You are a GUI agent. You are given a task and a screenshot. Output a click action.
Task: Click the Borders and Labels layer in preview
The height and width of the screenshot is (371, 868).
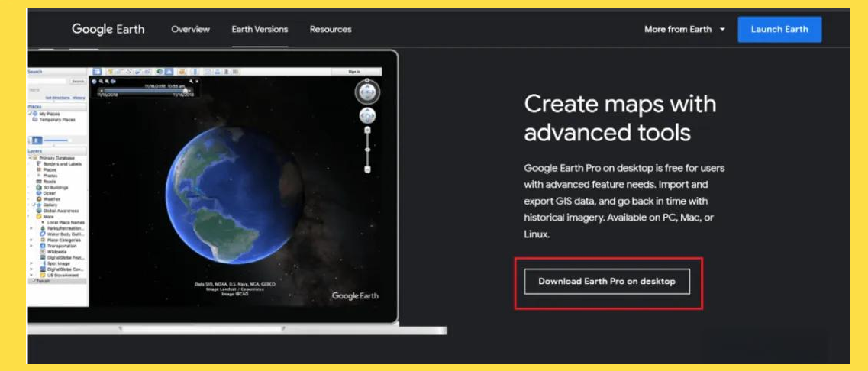click(x=59, y=164)
